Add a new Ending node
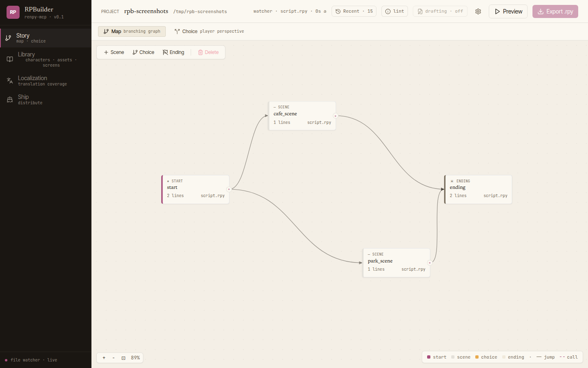This screenshot has width=588, height=368. tap(174, 52)
